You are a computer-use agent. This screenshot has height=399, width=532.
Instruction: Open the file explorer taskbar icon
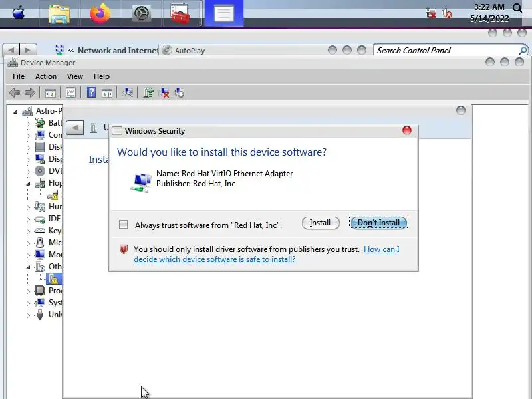tap(59, 14)
